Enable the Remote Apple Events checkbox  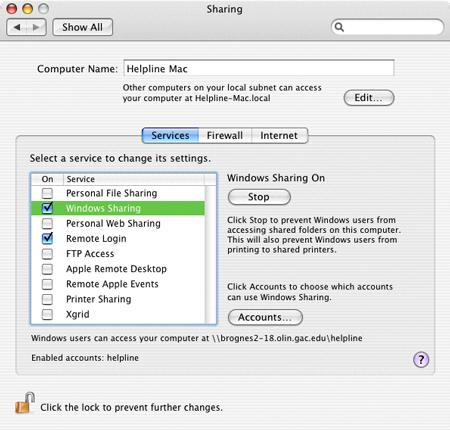coord(47,284)
